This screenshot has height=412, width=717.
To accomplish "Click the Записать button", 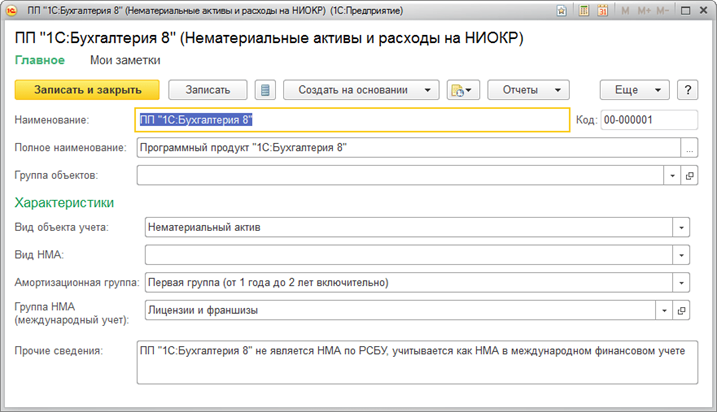I will 207,90.
